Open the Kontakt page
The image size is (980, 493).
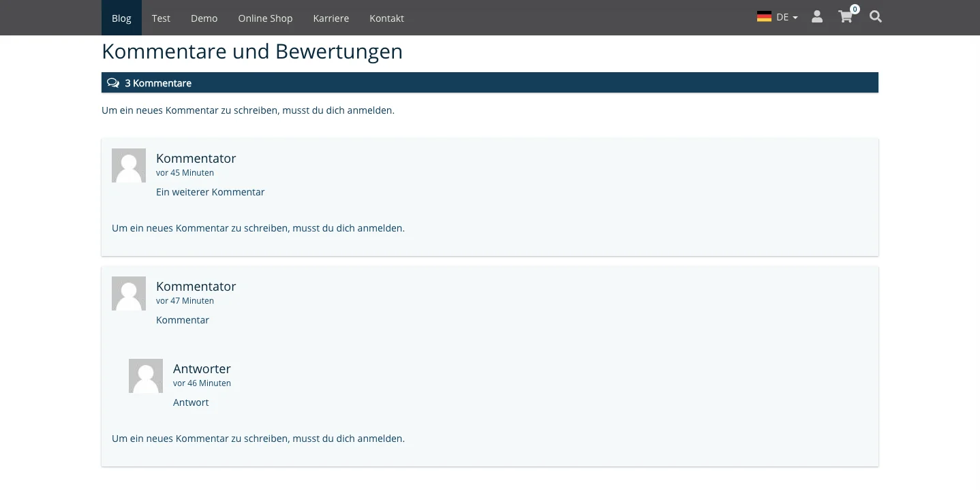tap(386, 18)
